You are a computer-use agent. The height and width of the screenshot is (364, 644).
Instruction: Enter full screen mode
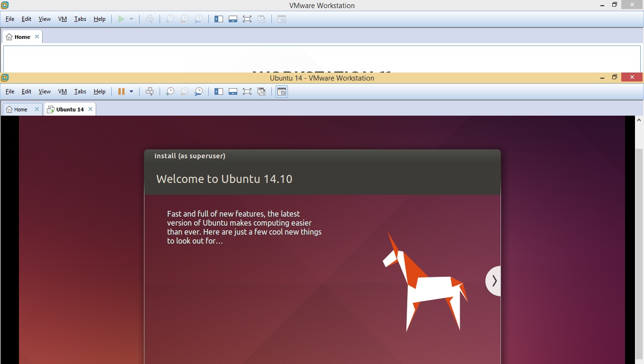pos(247,91)
